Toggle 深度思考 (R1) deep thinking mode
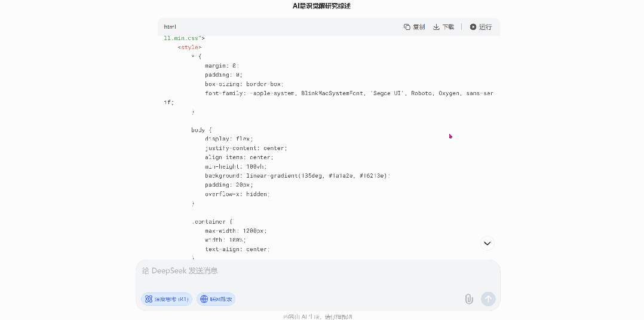Image resolution: width=644 pixels, height=320 pixels. pyautogui.click(x=167, y=299)
